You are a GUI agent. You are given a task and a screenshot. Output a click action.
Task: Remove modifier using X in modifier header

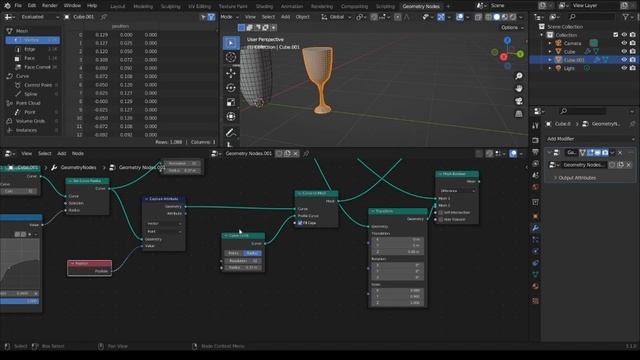620,153
